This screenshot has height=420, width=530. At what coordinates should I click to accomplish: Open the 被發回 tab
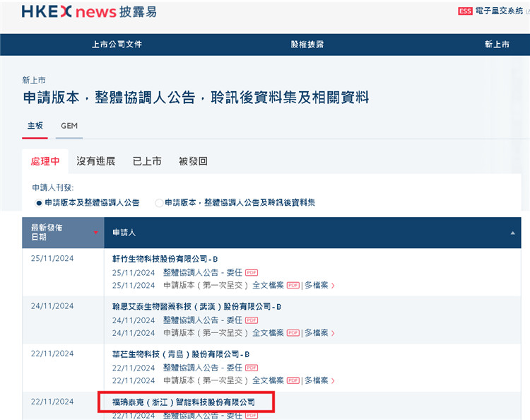coord(193,161)
